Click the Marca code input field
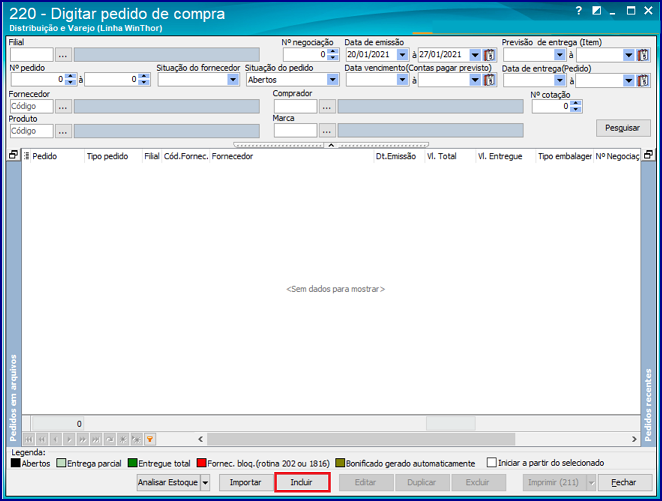The height and width of the screenshot is (501, 662). coord(296,131)
